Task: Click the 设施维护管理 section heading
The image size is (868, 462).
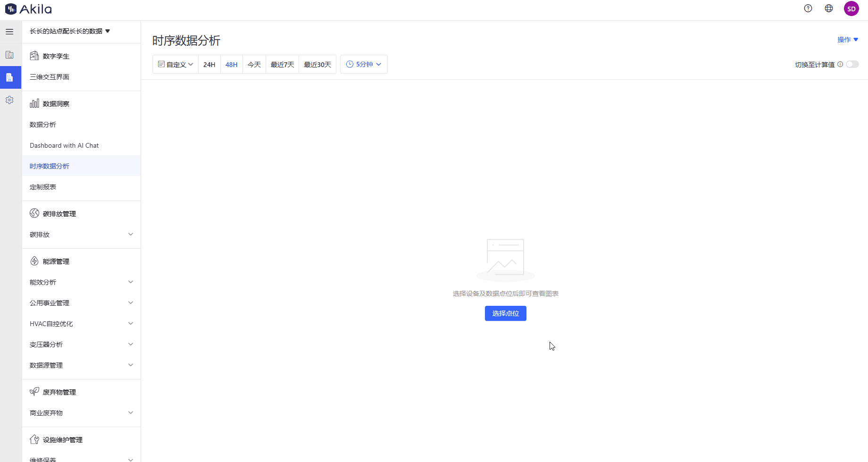Action: pyautogui.click(x=63, y=440)
